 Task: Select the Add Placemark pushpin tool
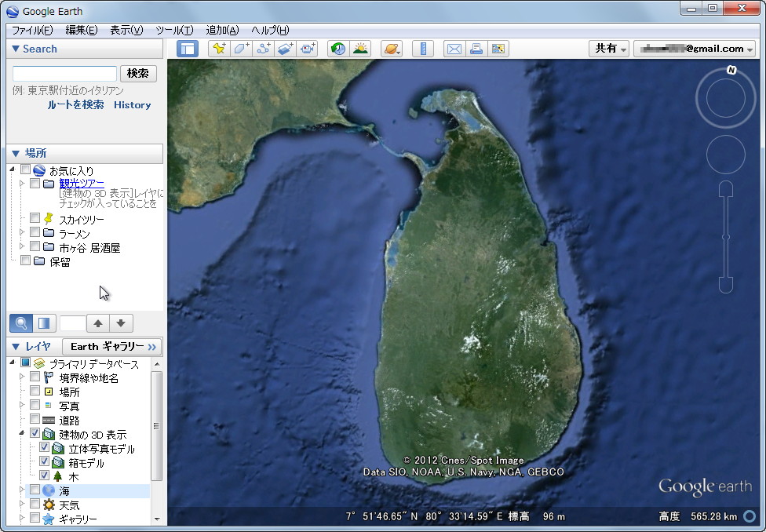(219, 48)
